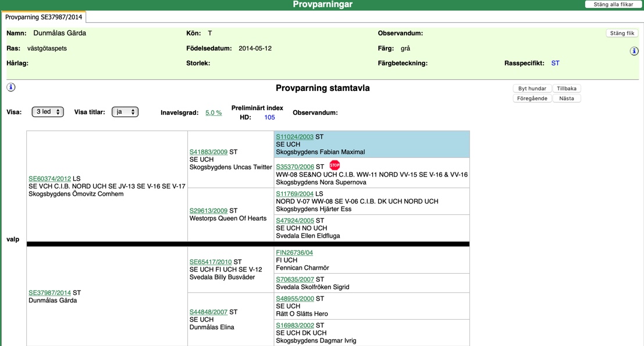The image size is (644, 346).
Task: Click the red STOP icon by S35370/2006
Action: [335, 165]
